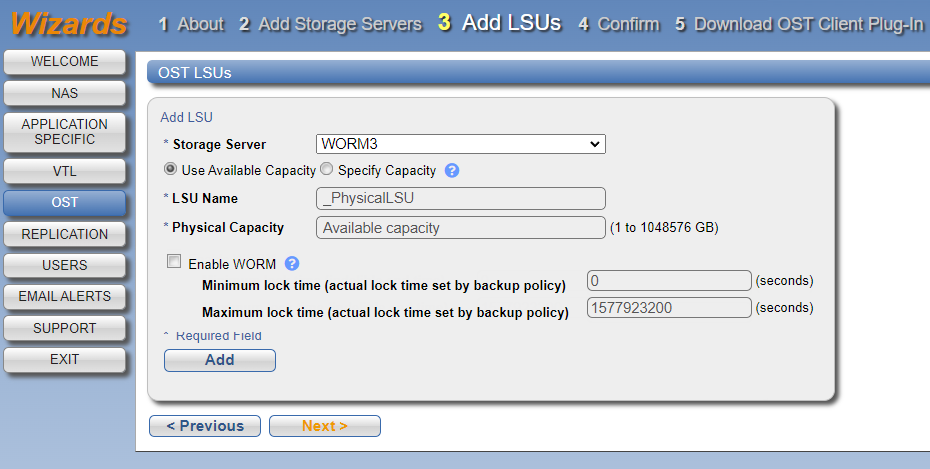Screen dimensions: 930x469
Task: Open Email Alerts in sidebar
Action: click(65, 296)
